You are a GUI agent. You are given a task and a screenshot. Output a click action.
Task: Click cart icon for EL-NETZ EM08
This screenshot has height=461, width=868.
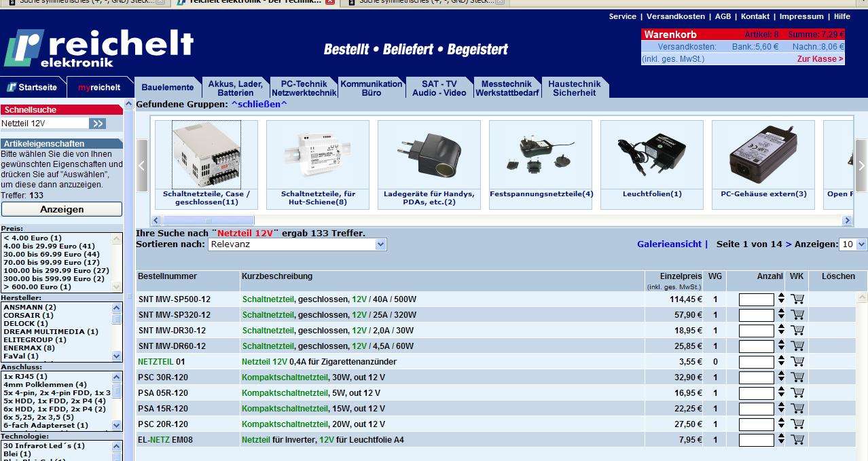click(797, 440)
